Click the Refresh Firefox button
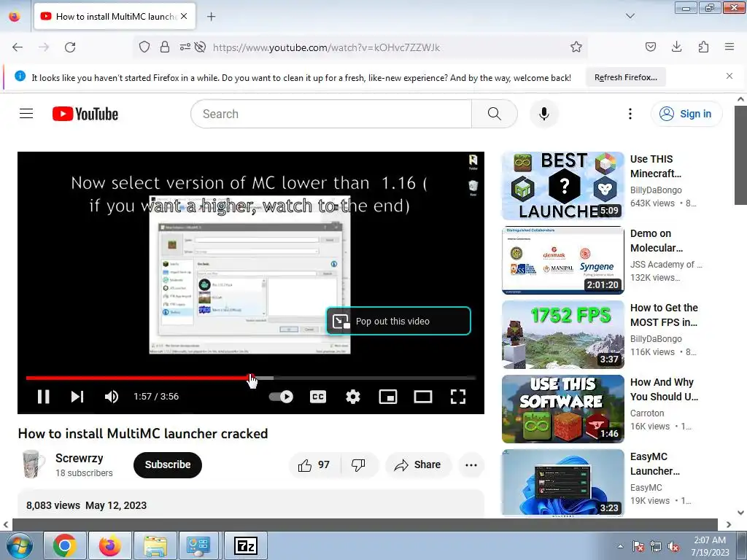 click(626, 77)
